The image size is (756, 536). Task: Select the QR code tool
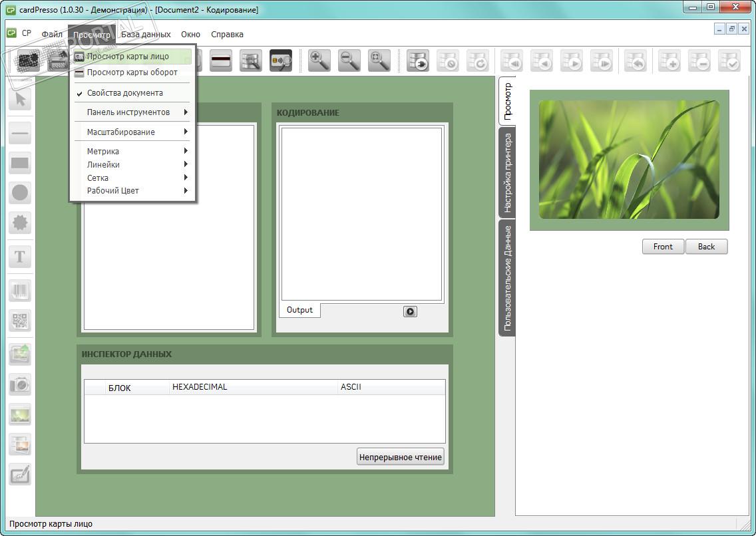pyautogui.click(x=20, y=321)
